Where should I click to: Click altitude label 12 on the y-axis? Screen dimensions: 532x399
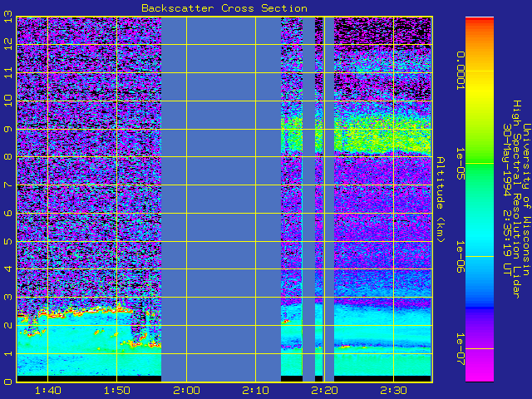click(8, 44)
